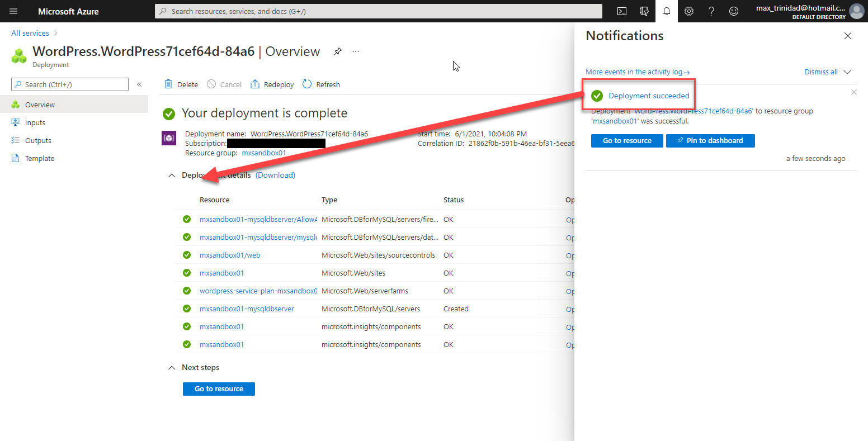Open mxsandbox01-mysqldbserver/mysql database resource
The image size is (868, 441).
[258, 238]
